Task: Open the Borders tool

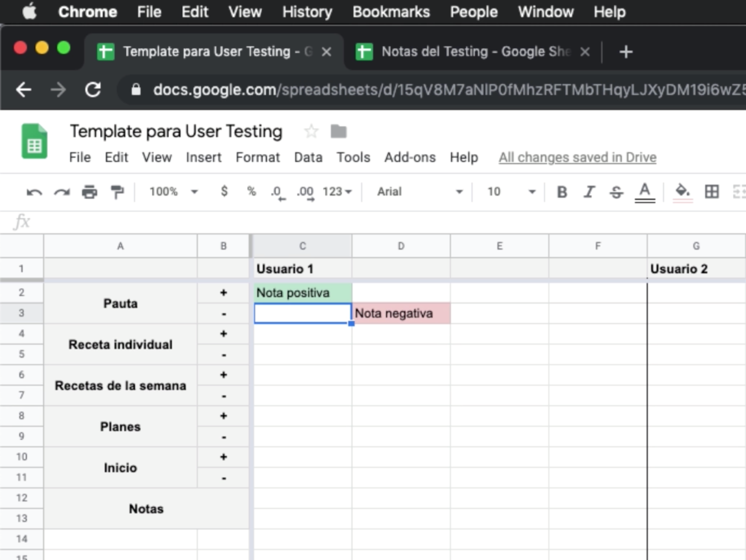Action: (712, 192)
